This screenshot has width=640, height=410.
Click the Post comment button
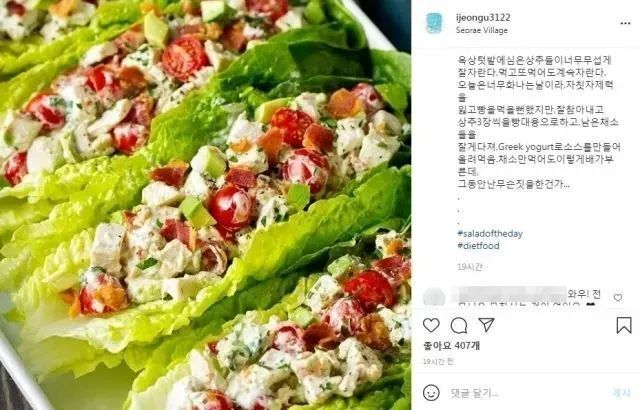[622, 393]
